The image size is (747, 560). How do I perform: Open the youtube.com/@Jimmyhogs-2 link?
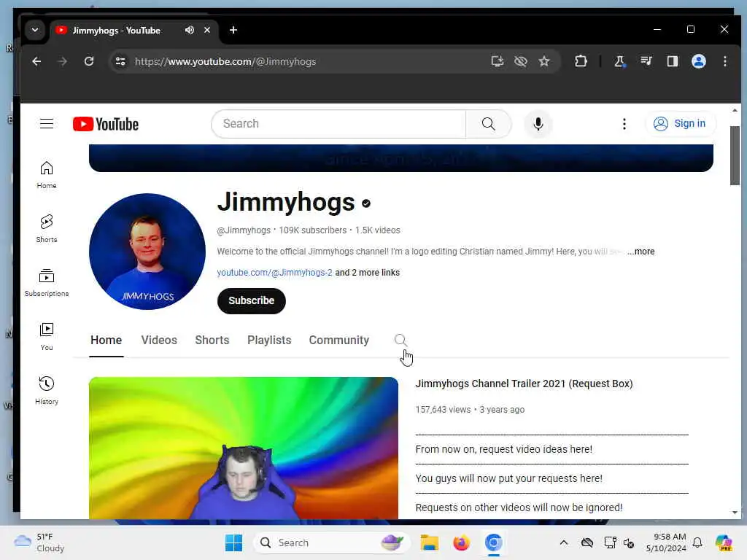click(274, 273)
